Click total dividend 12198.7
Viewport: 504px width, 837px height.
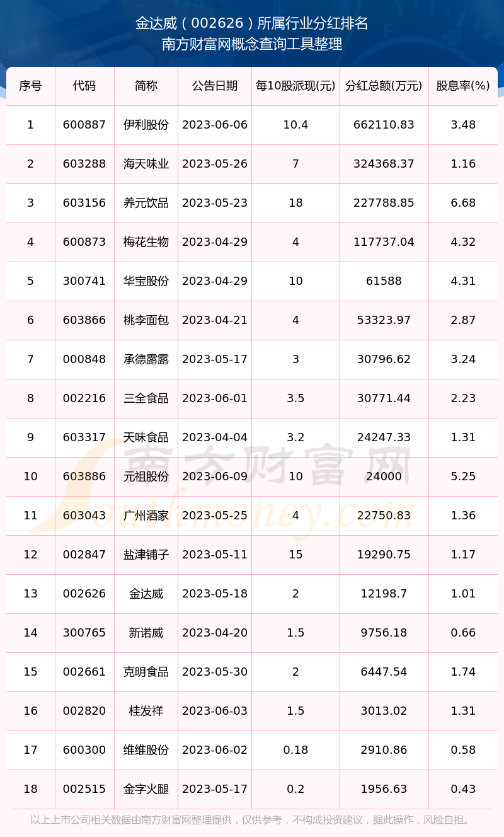384,594
